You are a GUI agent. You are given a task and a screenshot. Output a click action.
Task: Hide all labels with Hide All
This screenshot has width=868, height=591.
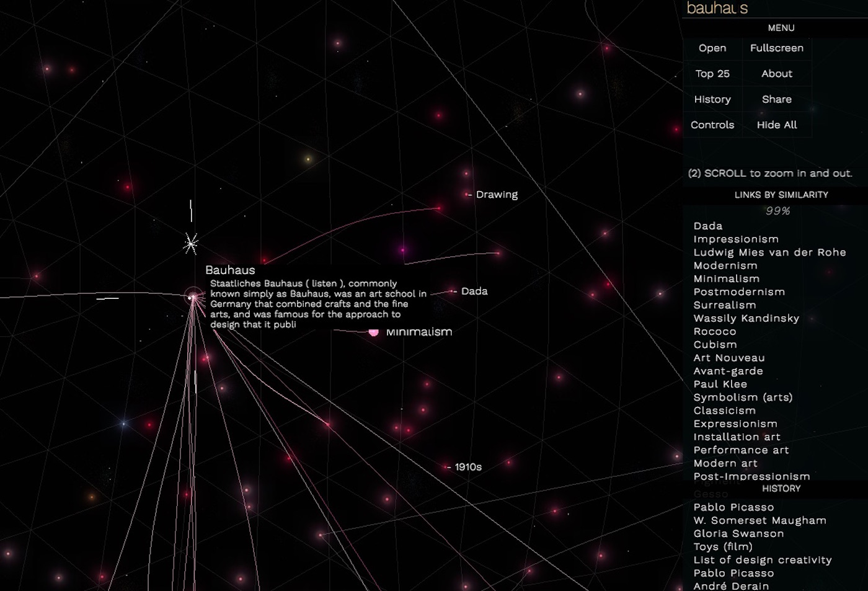click(776, 125)
